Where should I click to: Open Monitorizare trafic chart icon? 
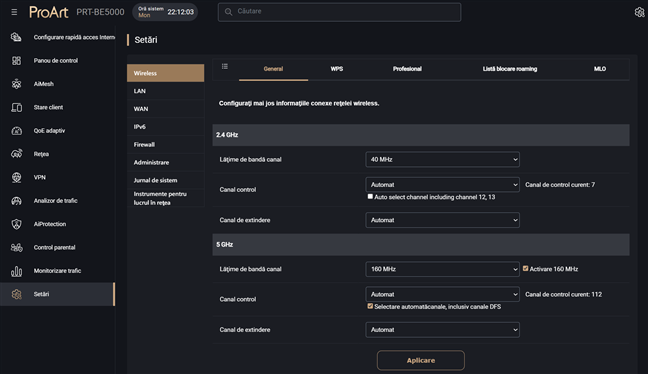pos(16,271)
